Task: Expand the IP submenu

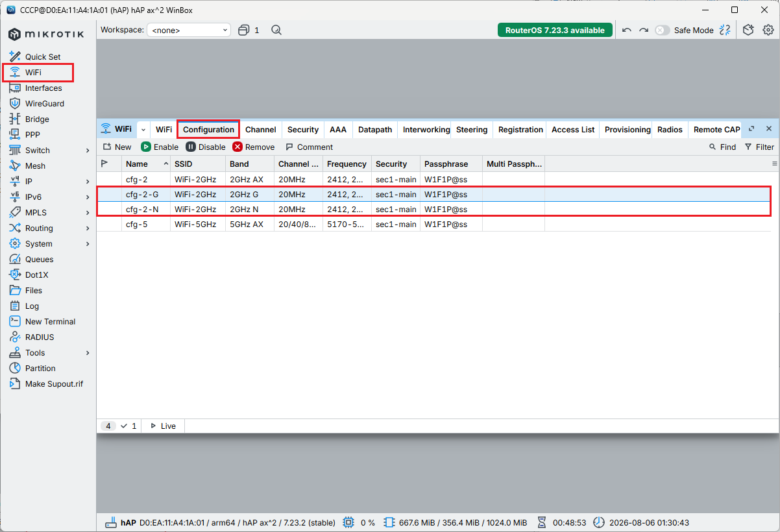Action: [88, 182]
